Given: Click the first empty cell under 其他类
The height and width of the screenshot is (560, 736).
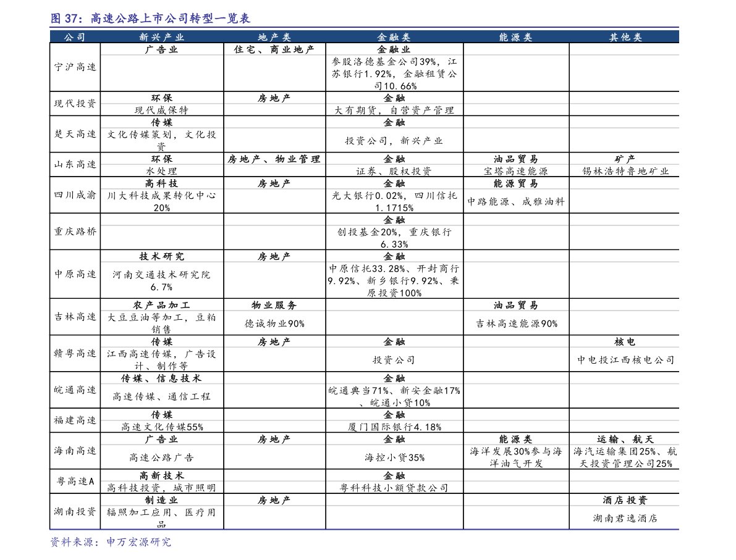Looking at the screenshot, I should point(624,49).
